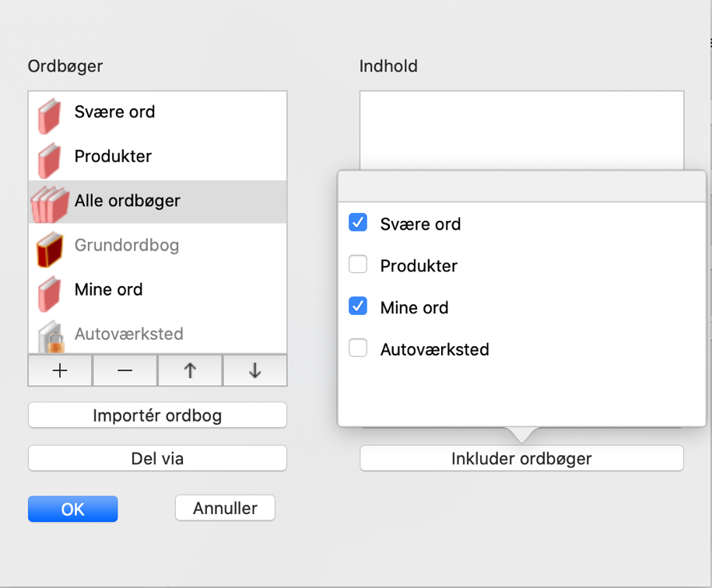712x588 pixels.
Task: Click the Grundordbog dark red book icon
Action: point(49,248)
